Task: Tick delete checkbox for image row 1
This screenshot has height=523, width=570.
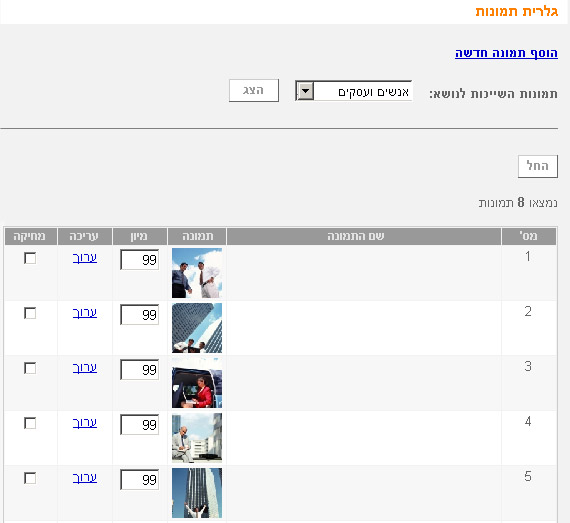Action: click(30, 258)
